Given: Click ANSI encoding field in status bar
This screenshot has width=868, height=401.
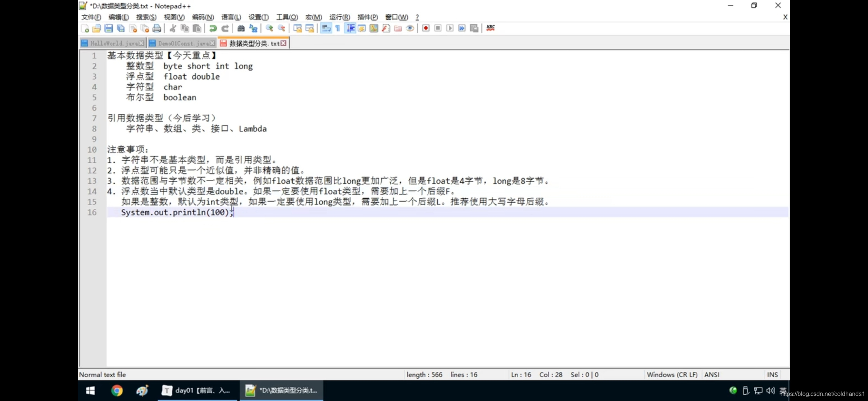Looking at the screenshot, I should click(x=711, y=375).
